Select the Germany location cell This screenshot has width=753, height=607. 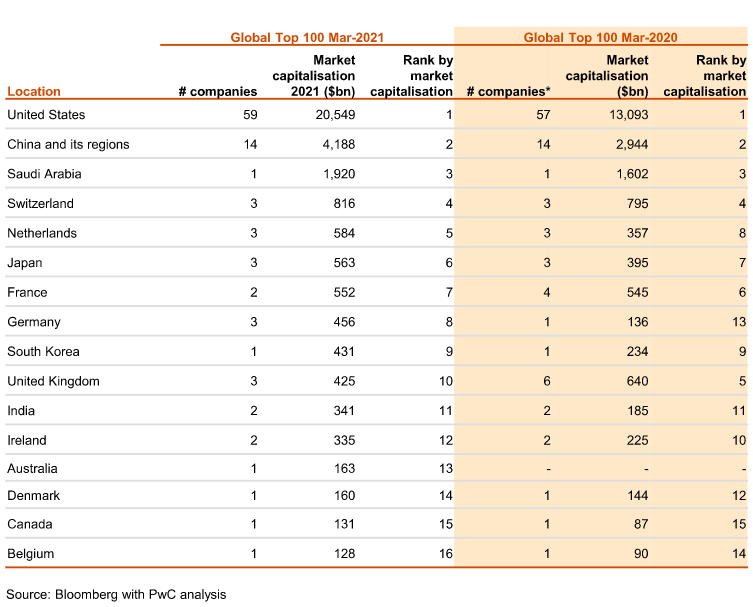[34, 322]
